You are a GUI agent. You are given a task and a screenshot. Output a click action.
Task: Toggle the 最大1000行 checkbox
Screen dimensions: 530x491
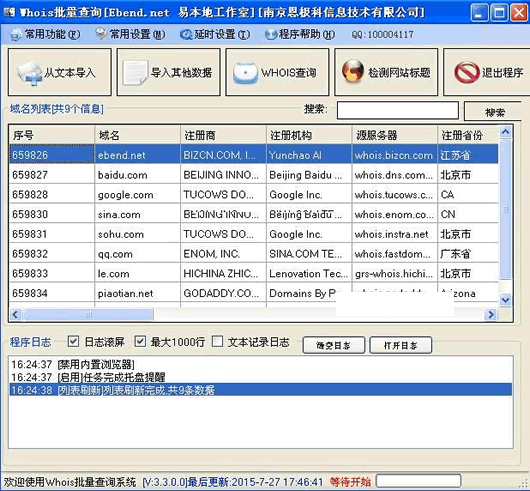(x=140, y=341)
